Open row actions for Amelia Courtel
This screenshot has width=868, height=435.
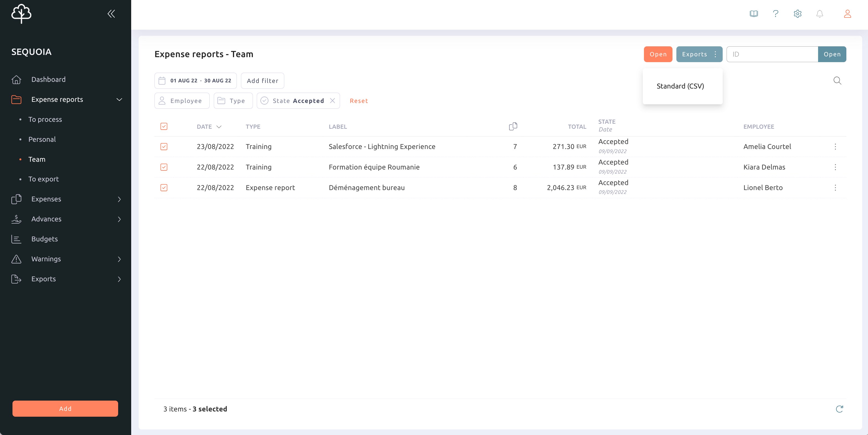click(835, 147)
